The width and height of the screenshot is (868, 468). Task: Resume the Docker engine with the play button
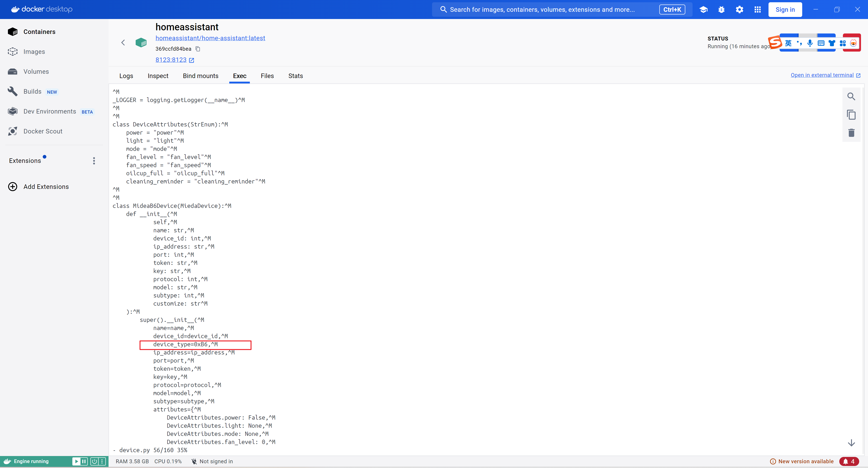(76, 461)
